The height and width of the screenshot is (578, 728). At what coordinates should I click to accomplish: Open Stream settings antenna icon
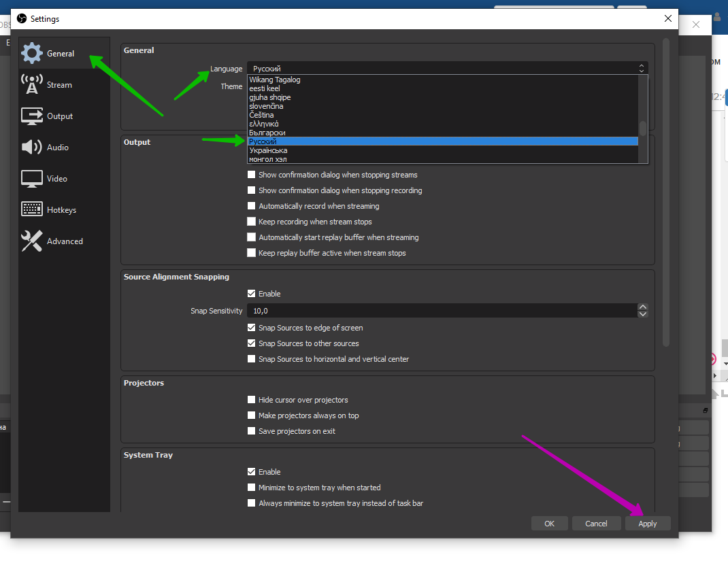pyautogui.click(x=32, y=84)
